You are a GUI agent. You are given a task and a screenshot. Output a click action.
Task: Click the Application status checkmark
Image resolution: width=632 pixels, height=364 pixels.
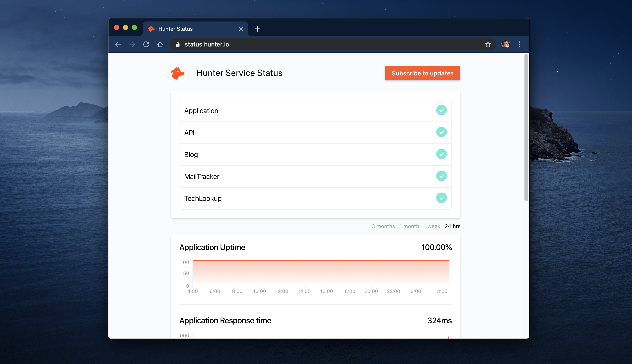tap(441, 110)
